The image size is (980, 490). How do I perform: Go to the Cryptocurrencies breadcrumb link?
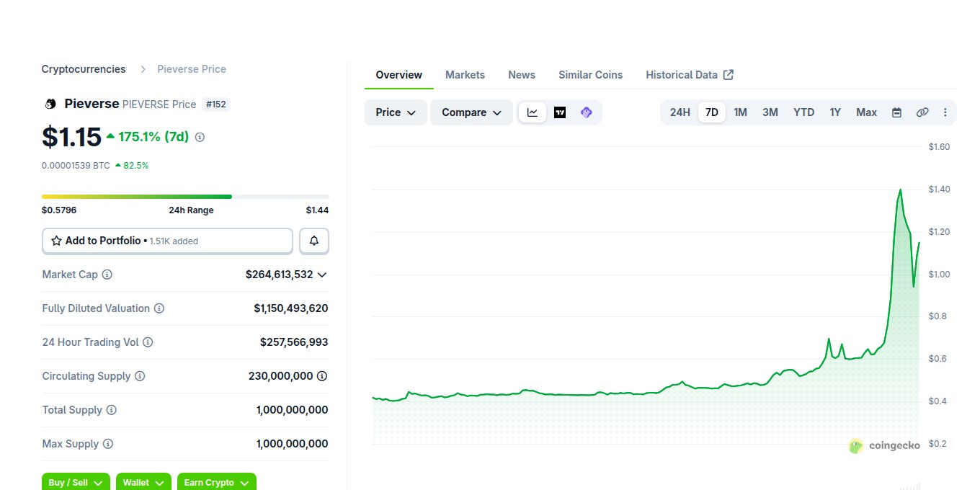[x=84, y=69]
